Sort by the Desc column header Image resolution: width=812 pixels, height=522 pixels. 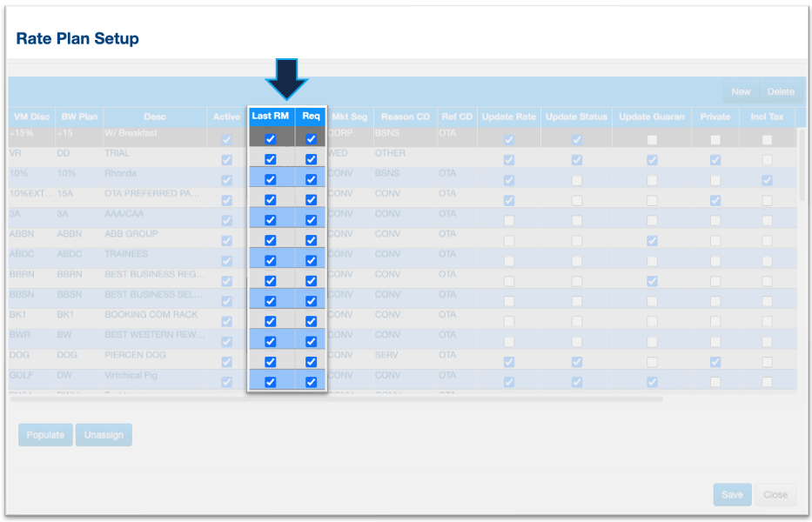click(155, 117)
